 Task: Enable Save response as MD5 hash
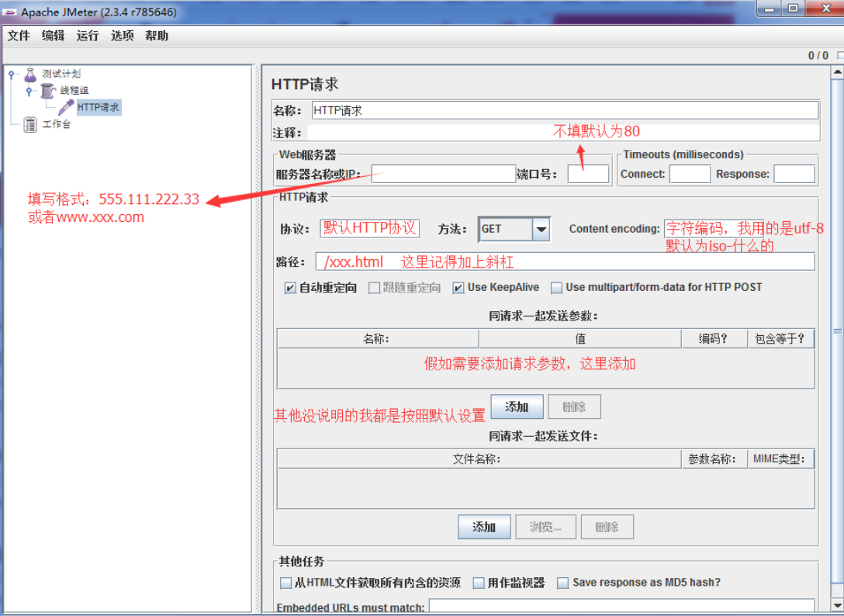tap(563, 583)
